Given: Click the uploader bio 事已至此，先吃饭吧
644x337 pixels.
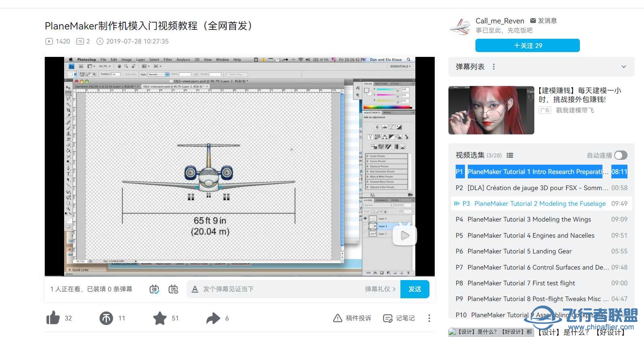Looking at the screenshot, I should tap(504, 30).
